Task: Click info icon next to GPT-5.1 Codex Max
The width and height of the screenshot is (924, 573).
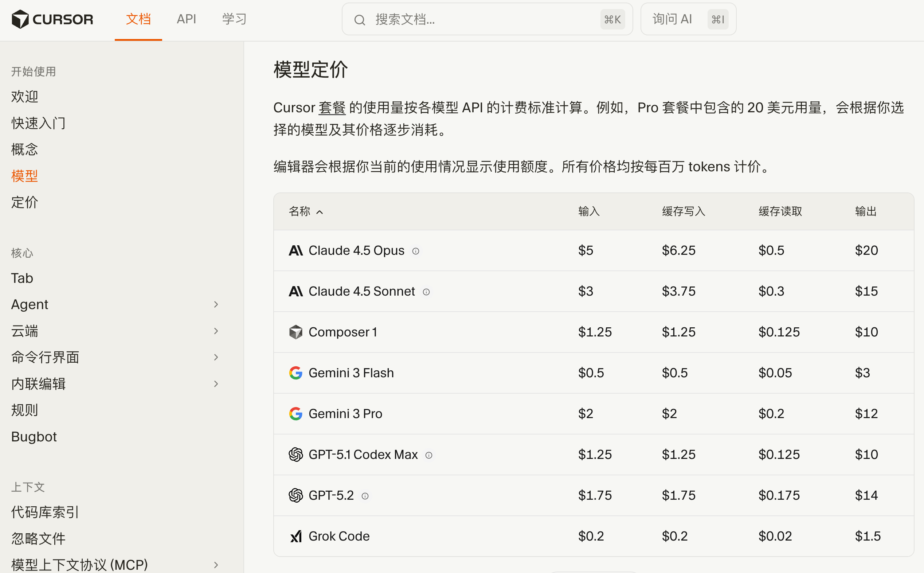Action: 429,455
